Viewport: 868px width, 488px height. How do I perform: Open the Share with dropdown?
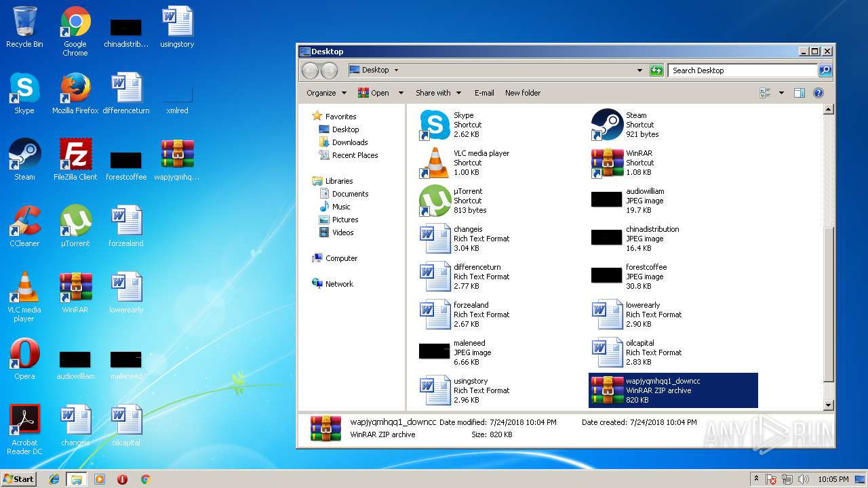pos(438,93)
